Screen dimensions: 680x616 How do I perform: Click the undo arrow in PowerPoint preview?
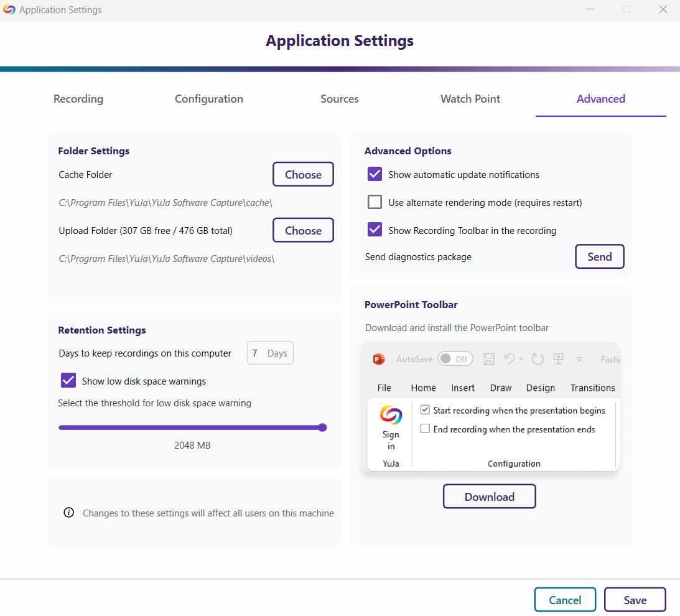click(509, 358)
